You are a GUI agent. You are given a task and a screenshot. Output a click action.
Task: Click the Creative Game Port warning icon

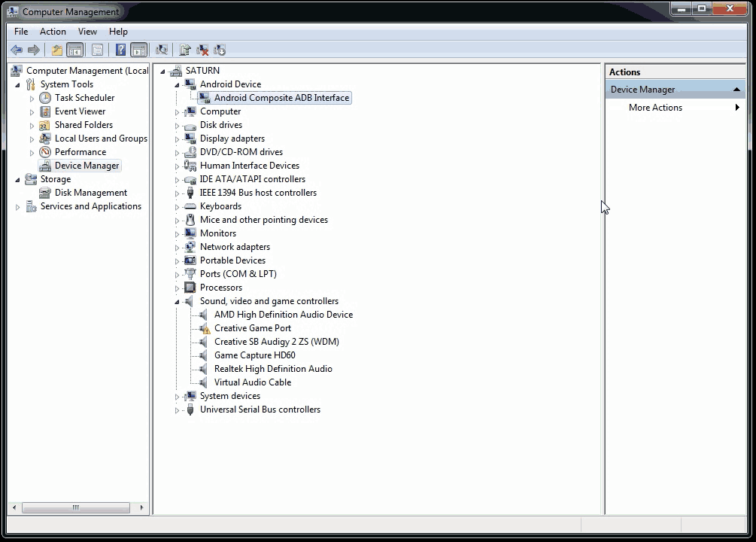205,328
